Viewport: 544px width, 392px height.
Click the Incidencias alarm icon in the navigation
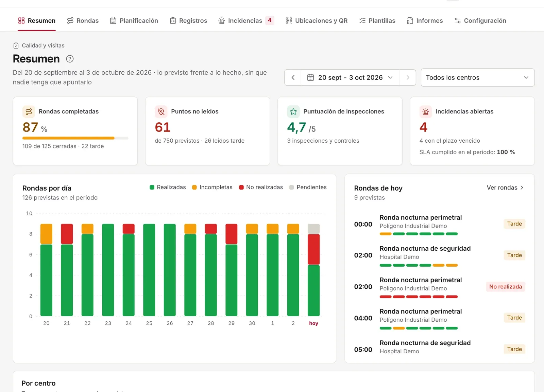(x=222, y=21)
